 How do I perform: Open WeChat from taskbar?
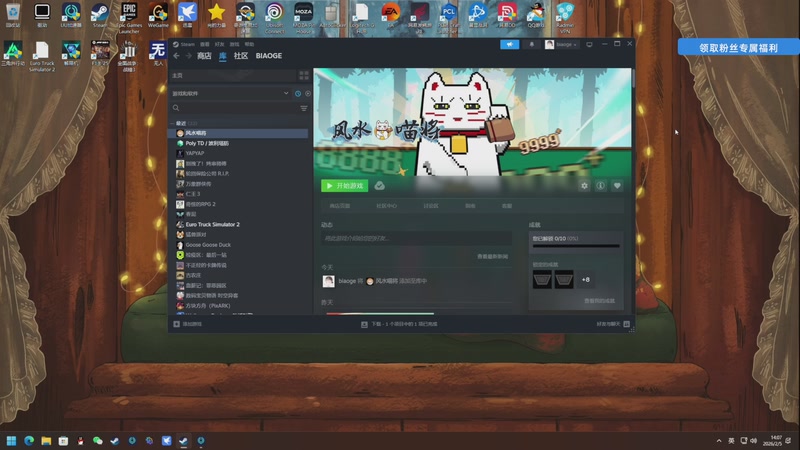pyautogui.click(x=97, y=441)
